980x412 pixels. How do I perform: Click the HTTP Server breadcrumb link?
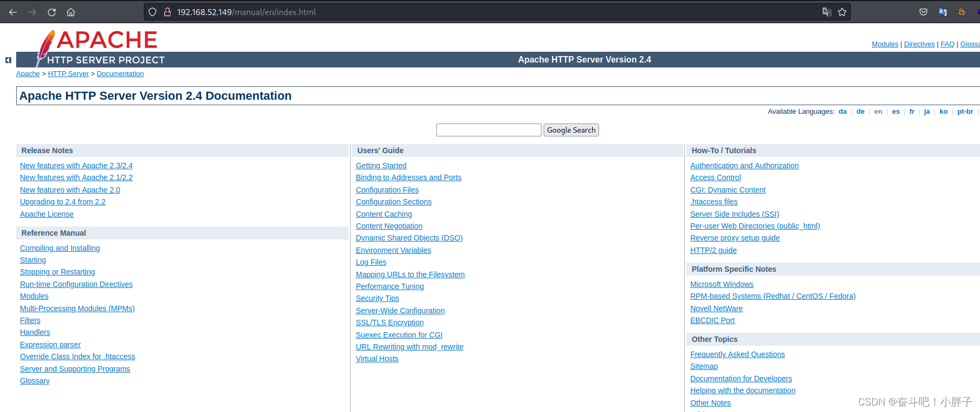coord(68,74)
